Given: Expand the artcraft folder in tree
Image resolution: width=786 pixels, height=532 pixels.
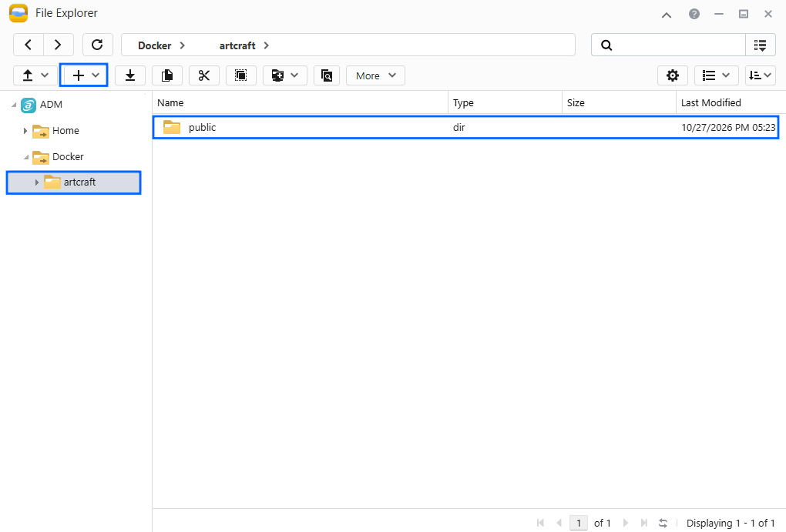Looking at the screenshot, I should (x=36, y=182).
